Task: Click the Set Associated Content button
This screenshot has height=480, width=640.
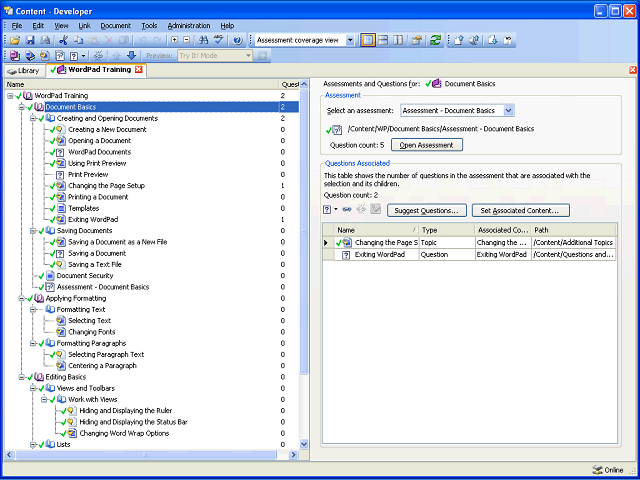Action: 520,211
